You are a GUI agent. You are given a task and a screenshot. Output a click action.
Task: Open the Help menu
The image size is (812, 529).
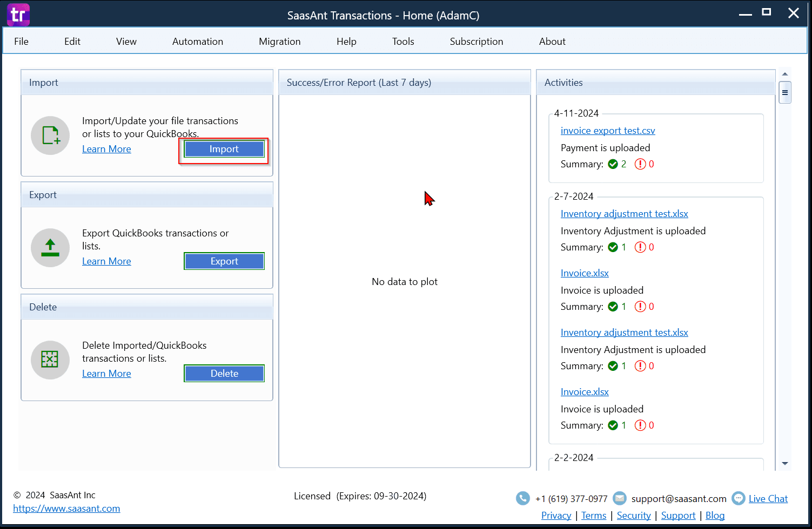[346, 42]
